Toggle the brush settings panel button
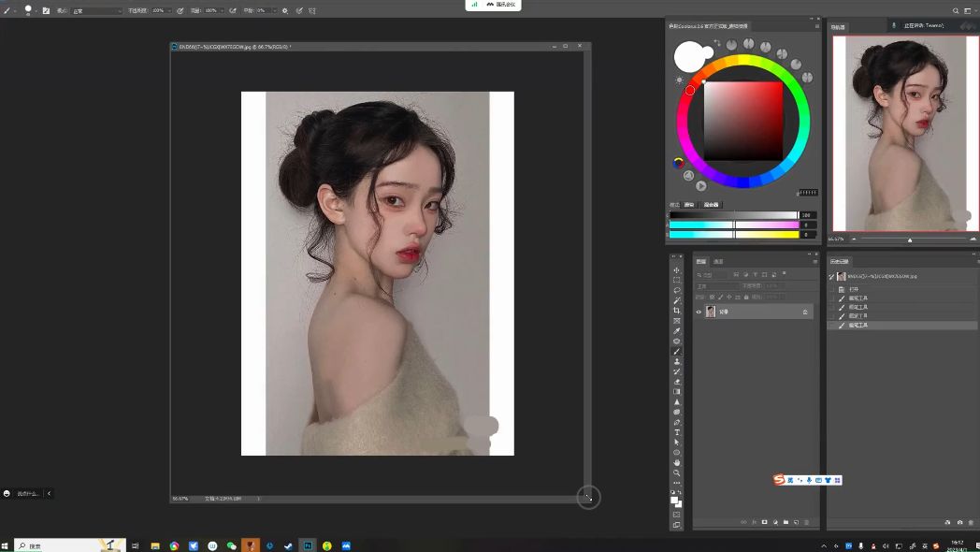The width and height of the screenshot is (980, 552). click(x=46, y=10)
